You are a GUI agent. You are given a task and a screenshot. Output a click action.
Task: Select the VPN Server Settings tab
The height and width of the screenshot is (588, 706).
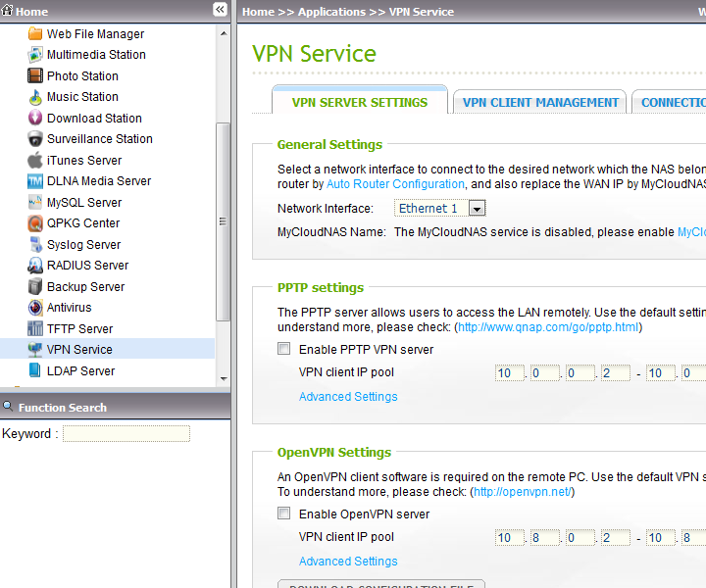click(x=360, y=102)
